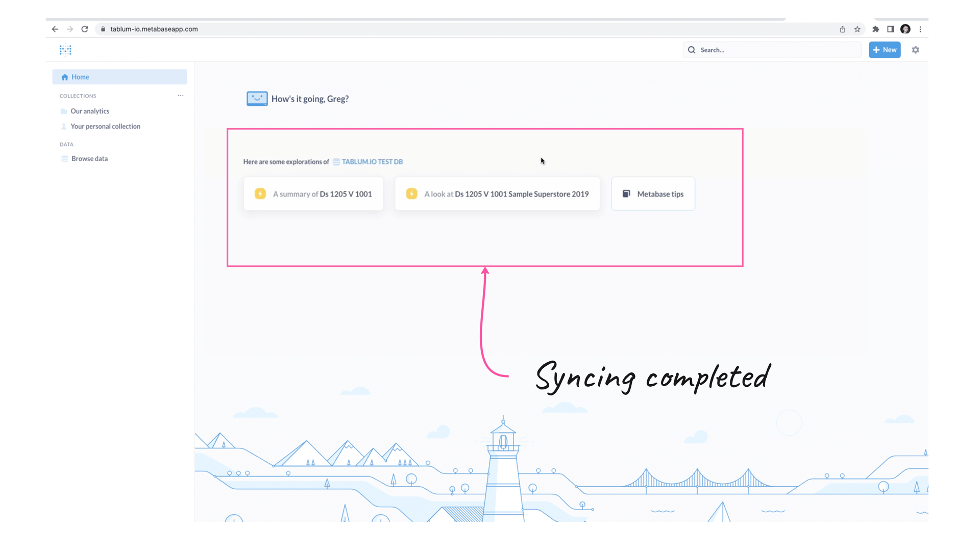Open the Our analytics collection
Viewport: 980px width, 551px height.
(x=90, y=111)
